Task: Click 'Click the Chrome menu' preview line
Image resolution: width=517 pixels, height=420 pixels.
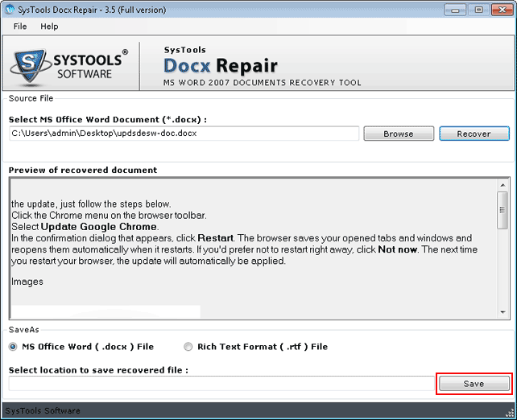Action: tap(109, 216)
